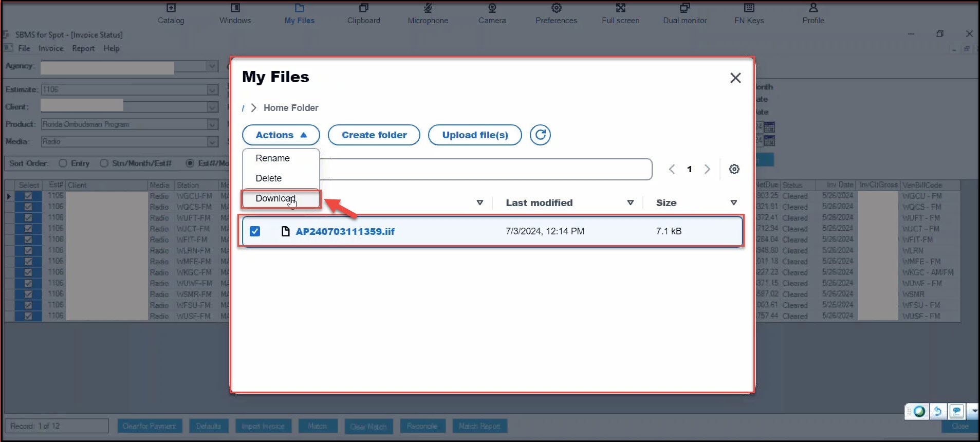
Task: Click the Create folder button
Action: [x=374, y=135]
